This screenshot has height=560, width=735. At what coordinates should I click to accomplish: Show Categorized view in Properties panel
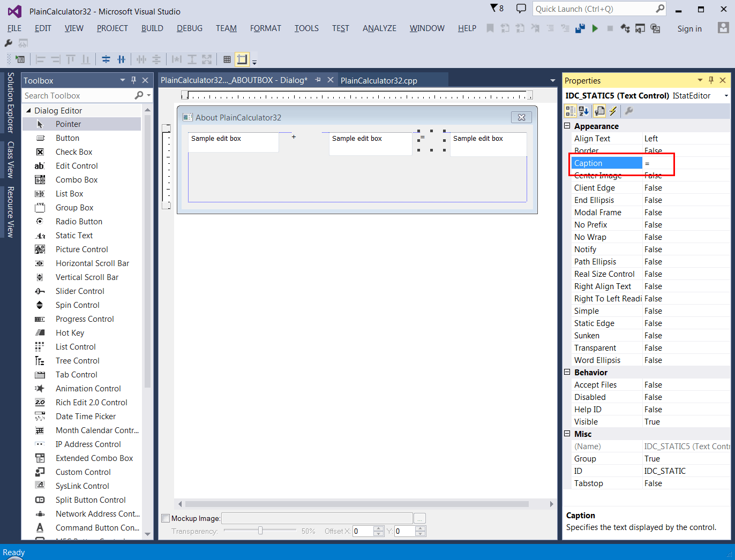coord(571,111)
